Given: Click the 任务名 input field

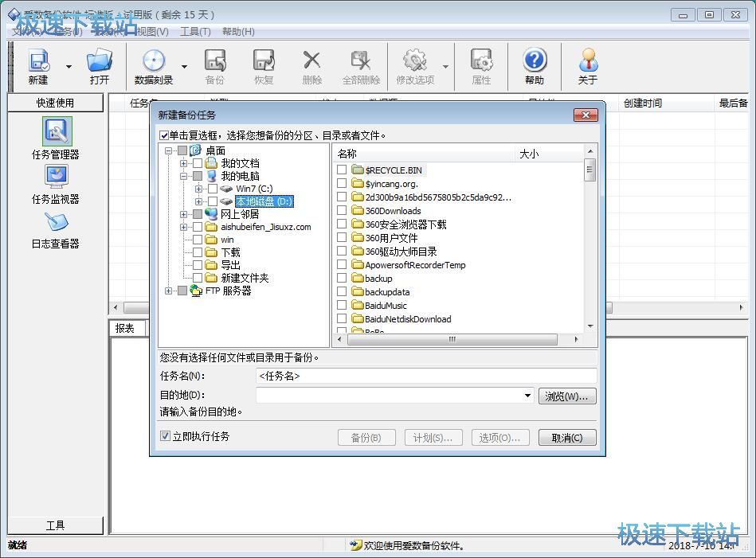Looking at the screenshot, I should pyautogui.click(x=425, y=376).
